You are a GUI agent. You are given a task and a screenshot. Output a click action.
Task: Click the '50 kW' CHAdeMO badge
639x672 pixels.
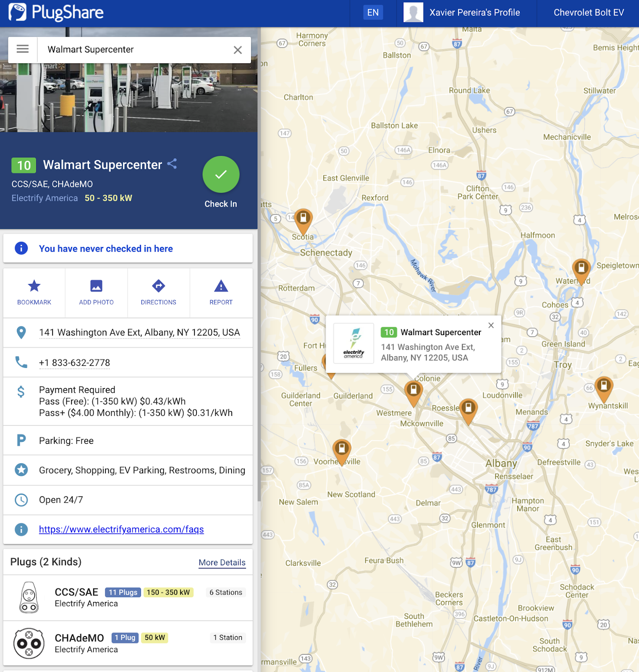(x=155, y=638)
